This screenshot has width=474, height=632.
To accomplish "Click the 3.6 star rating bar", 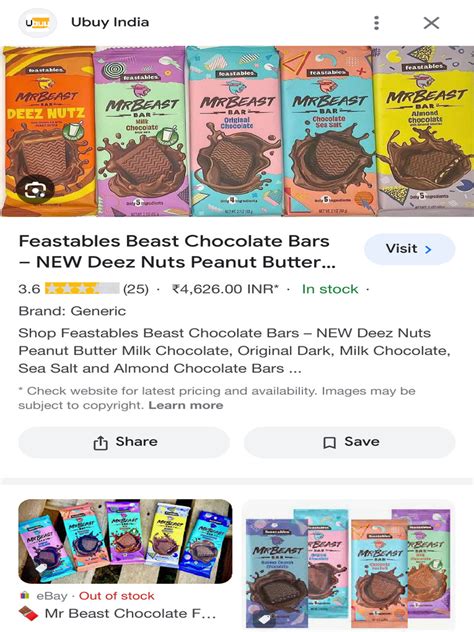I will point(82,289).
